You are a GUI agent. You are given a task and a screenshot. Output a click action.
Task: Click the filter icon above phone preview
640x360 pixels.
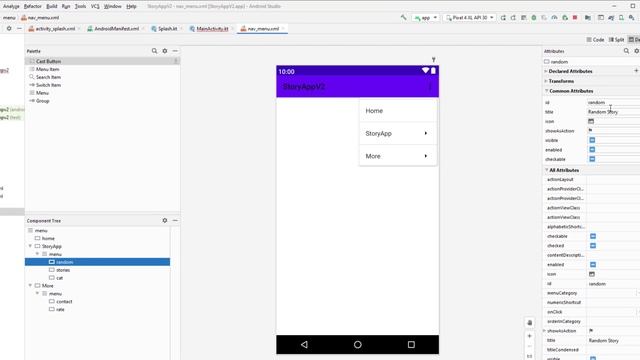coord(433,60)
